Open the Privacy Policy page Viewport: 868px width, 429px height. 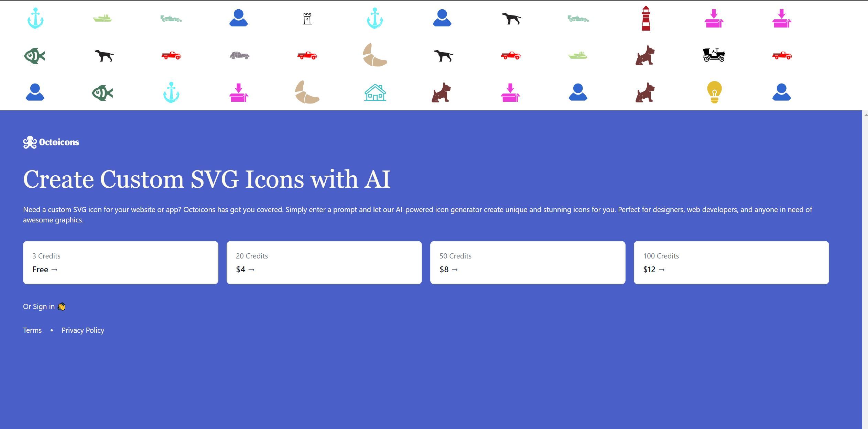(83, 330)
